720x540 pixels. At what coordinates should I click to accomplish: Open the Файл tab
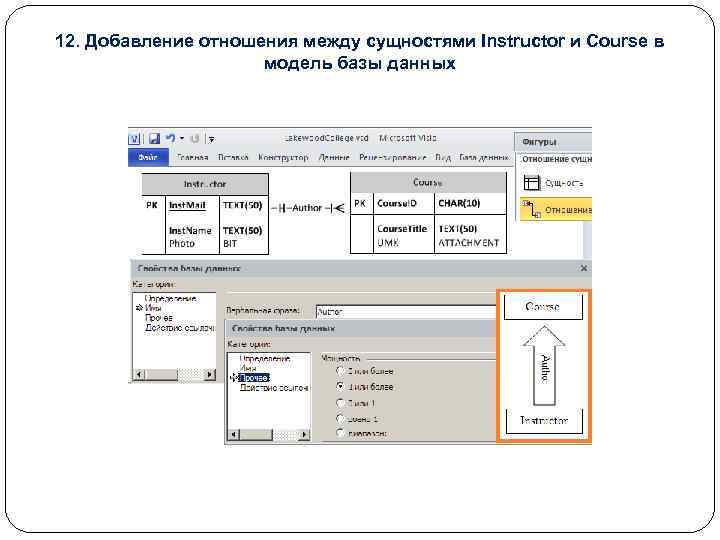coord(148,157)
